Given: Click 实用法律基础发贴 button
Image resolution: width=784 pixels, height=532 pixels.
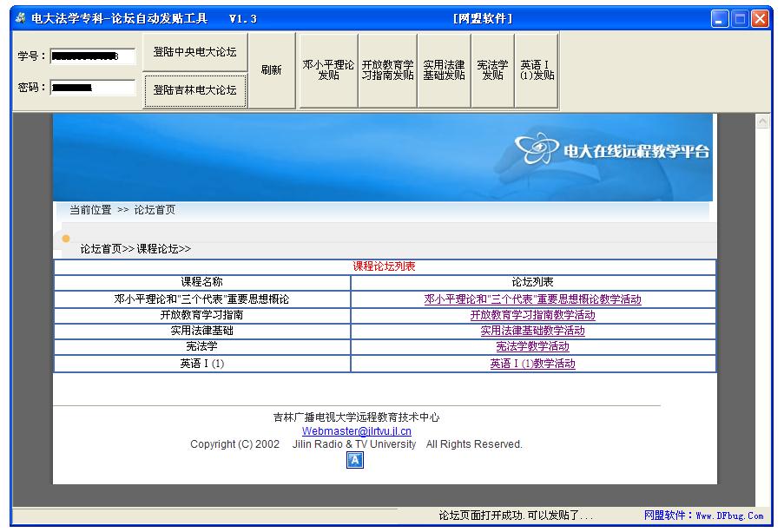Looking at the screenshot, I should (444, 70).
